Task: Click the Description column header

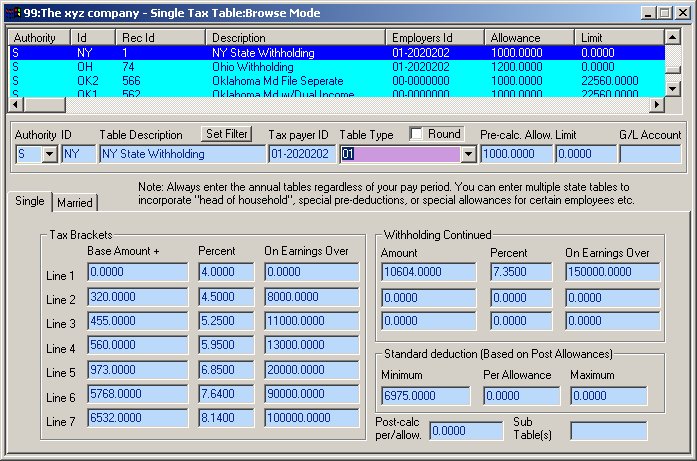Action: tap(297, 37)
